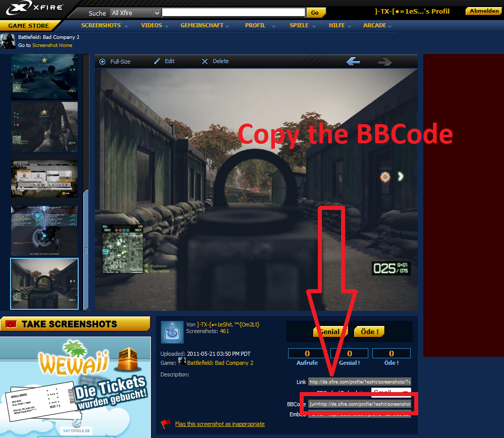This screenshot has width=504, height=438.
Task: Expand the ARCADE dropdown arrow
Action: [x=389, y=26]
